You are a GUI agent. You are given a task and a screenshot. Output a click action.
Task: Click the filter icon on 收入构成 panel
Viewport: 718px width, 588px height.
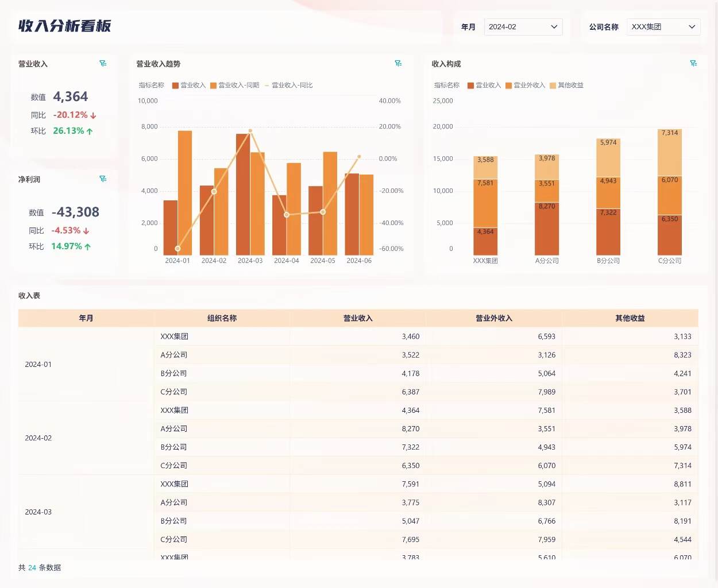click(x=694, y=64)
